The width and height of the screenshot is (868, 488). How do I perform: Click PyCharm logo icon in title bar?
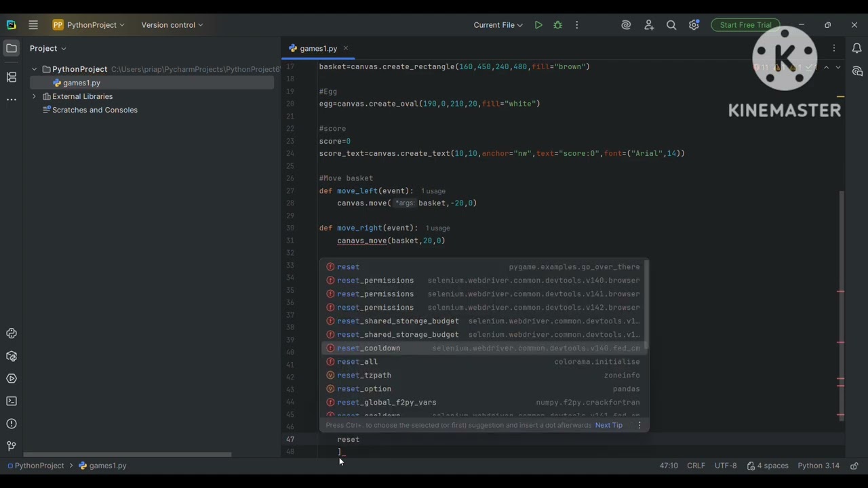coord(11,25)
